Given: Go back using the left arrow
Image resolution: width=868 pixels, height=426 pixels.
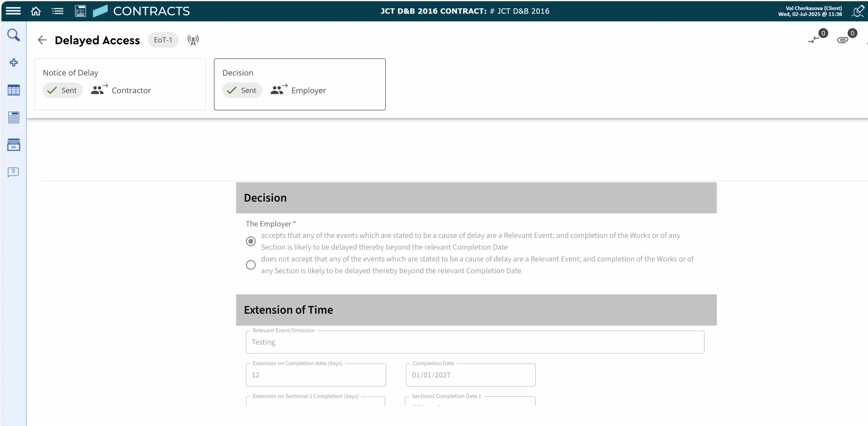Looking at the screenshot, I should (x=42, y=40).
